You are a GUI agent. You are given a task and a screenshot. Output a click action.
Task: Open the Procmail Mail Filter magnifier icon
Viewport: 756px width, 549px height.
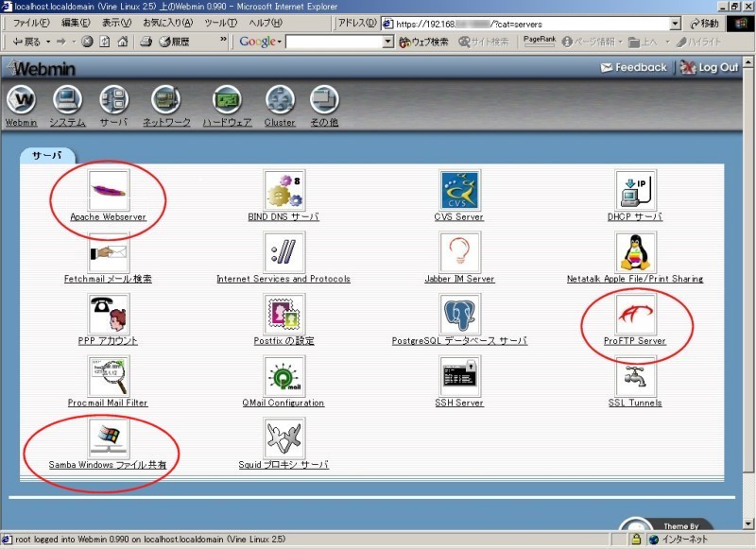pos(109,376)
